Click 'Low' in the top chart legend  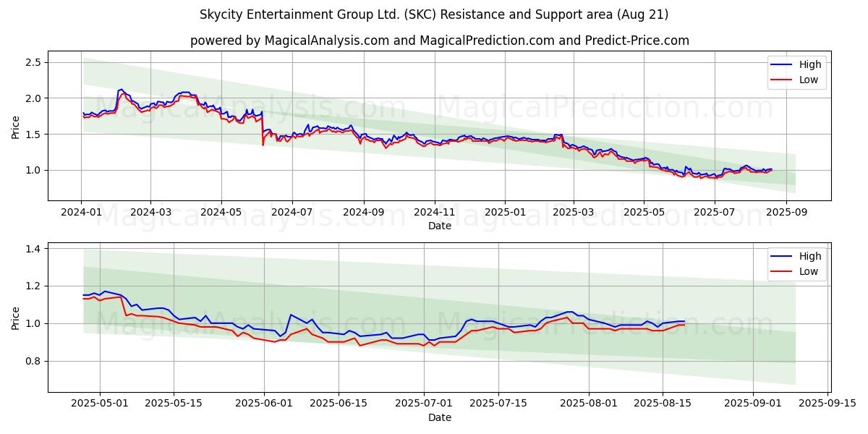(x=809, y=80)
